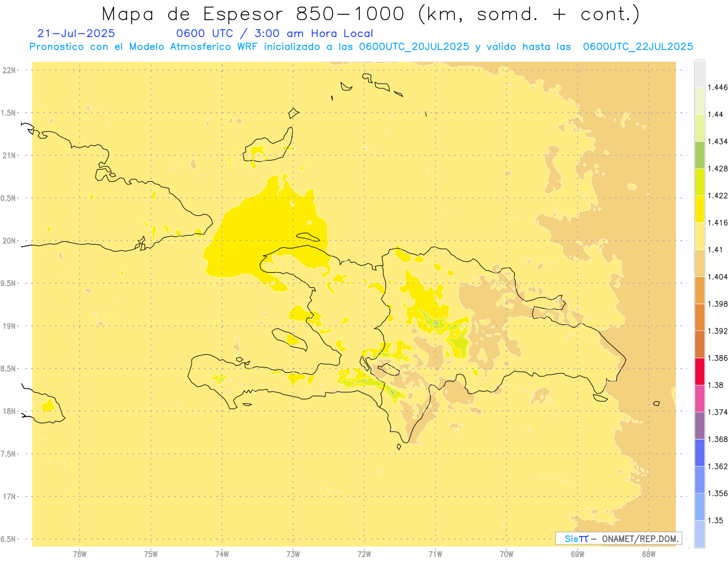Click the colorbar value '1.428'
Viewport: 728px width, 562px height.
[x=717, y=169]
